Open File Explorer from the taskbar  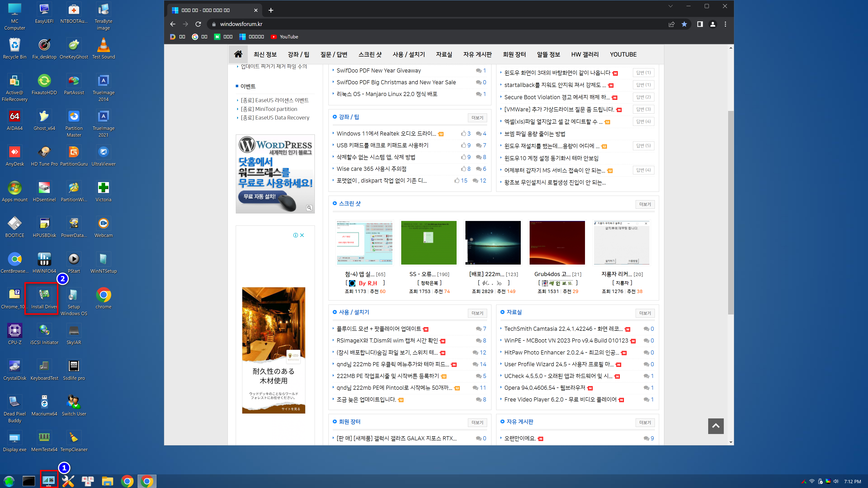(107, 481)
